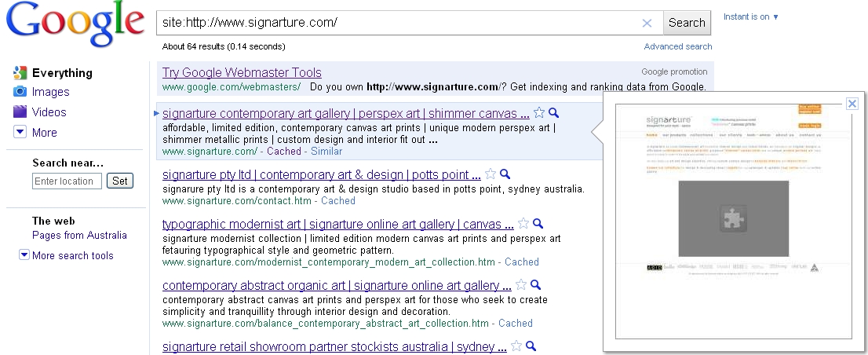The height and width of the screenshot is (355, 868).
Task: Open preview magnifier for retail showroom result
Action: 531,346
